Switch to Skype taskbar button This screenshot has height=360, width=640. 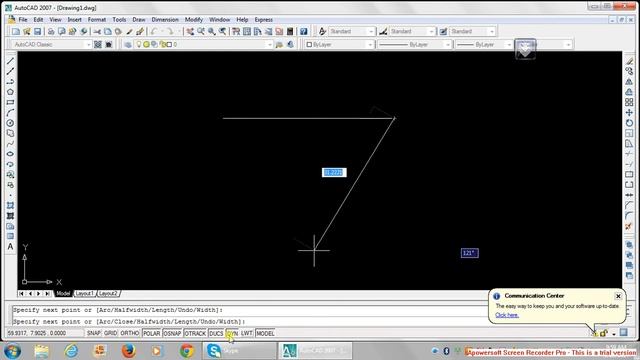tap(240, 351)
